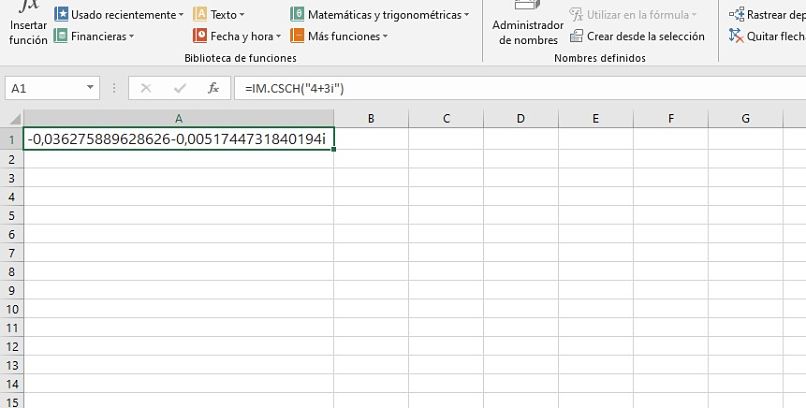Click cell A1 containing the complex number result

178,139
